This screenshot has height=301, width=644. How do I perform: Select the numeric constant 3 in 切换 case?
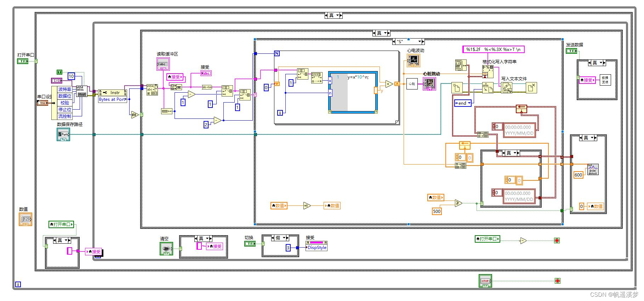point(288,248)
